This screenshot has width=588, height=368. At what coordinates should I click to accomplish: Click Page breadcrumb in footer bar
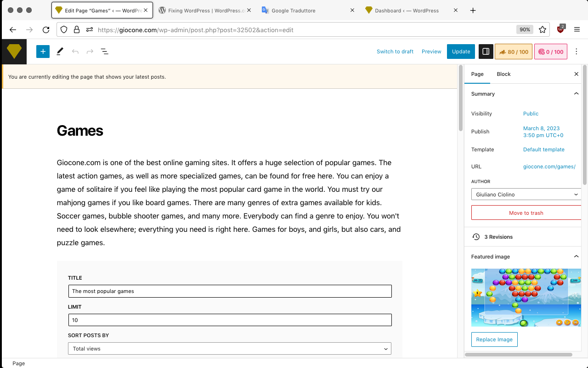click(18, 363)
